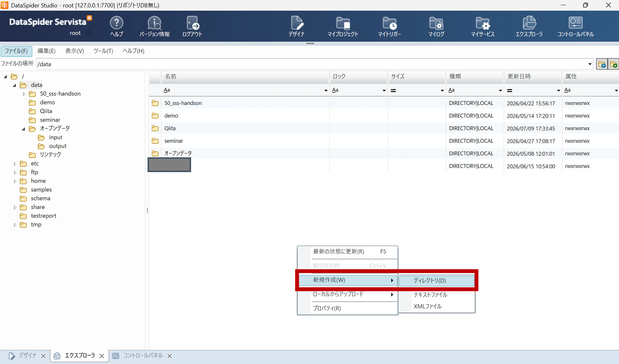
Task: Sort by the サイズ column header
Action: tap(416, 77)
